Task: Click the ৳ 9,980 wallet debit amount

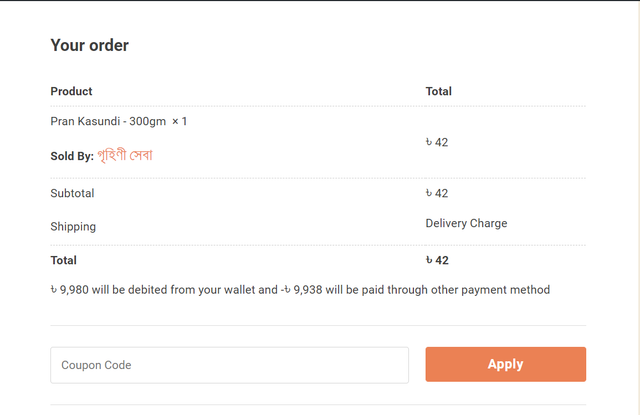Action: (69, 290)
